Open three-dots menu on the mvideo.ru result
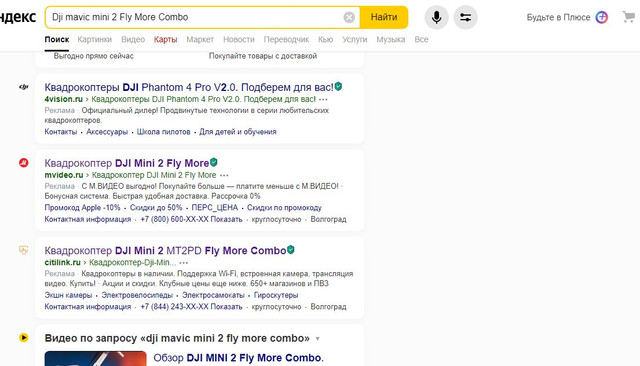 [x=224, y=175]
